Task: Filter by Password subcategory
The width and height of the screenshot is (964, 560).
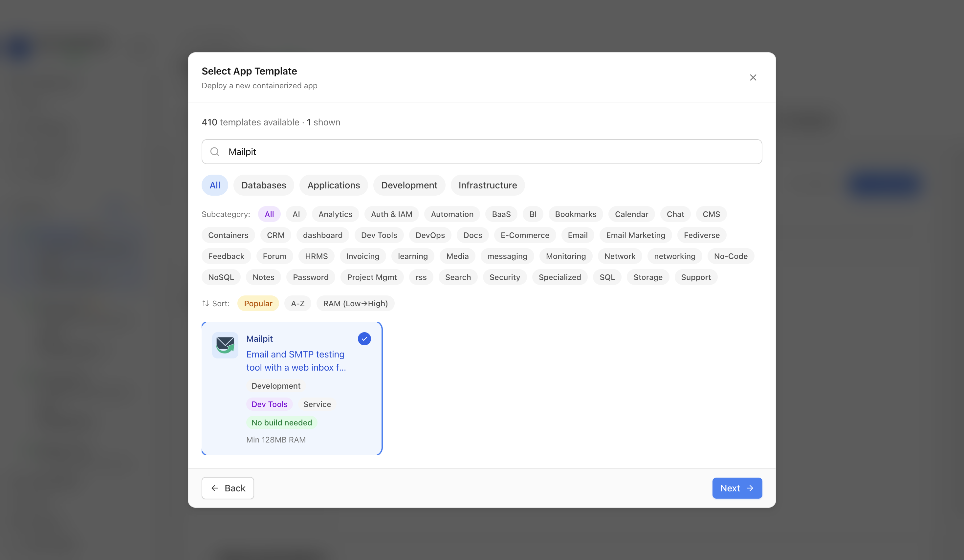Action: [x=311, y=277]
